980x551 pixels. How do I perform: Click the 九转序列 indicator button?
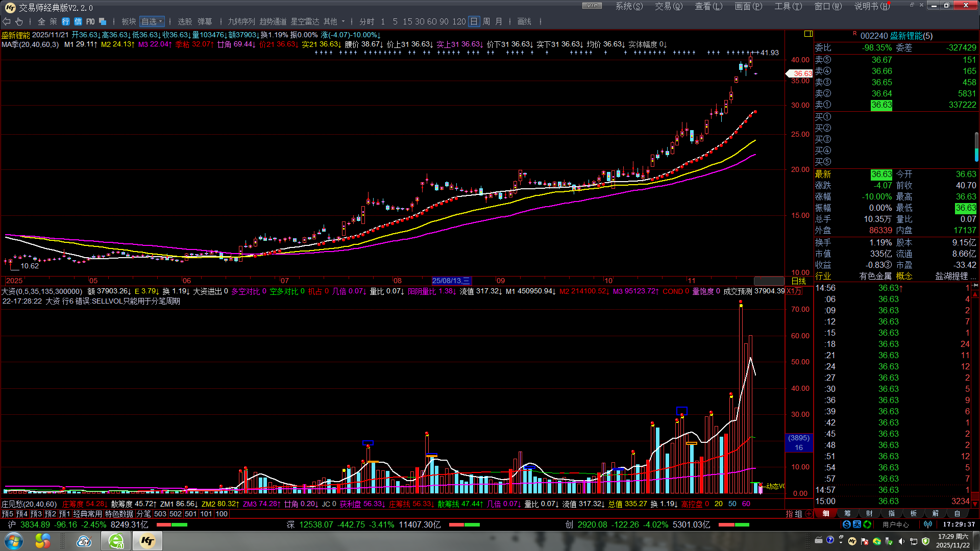pos(241,21)
